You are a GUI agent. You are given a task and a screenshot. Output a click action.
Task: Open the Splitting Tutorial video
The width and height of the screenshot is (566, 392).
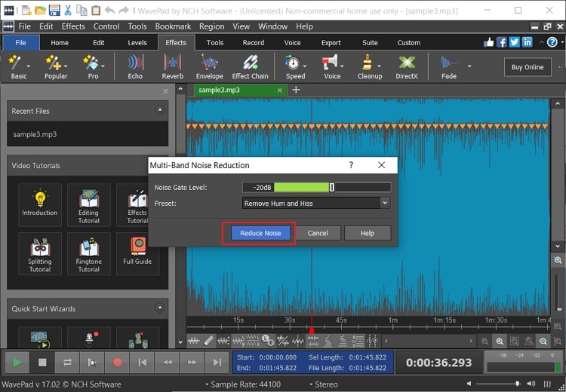(x=40, y=253)
